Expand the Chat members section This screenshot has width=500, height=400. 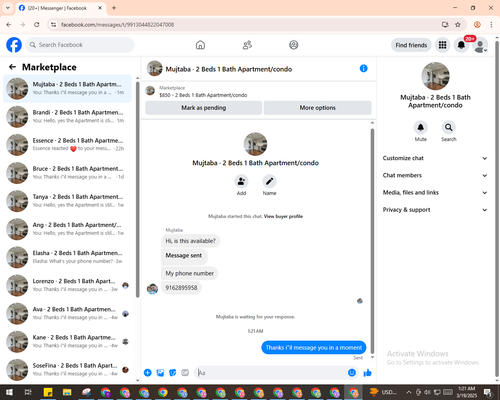coord(435,175)
